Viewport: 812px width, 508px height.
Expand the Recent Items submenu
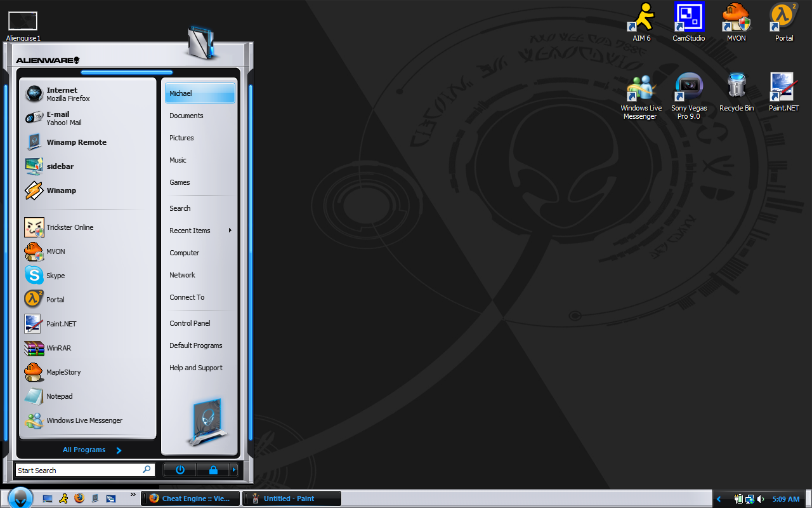pyautogui.click(x=190, y=230)
